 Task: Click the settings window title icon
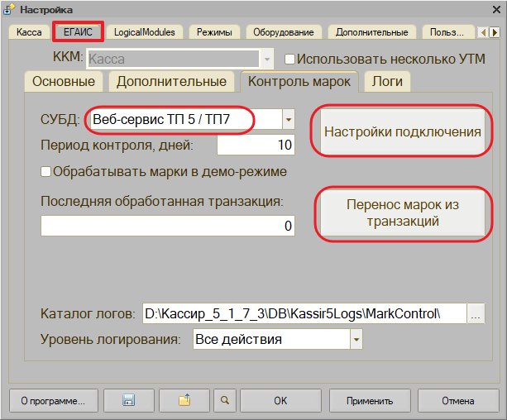(9, 10)
